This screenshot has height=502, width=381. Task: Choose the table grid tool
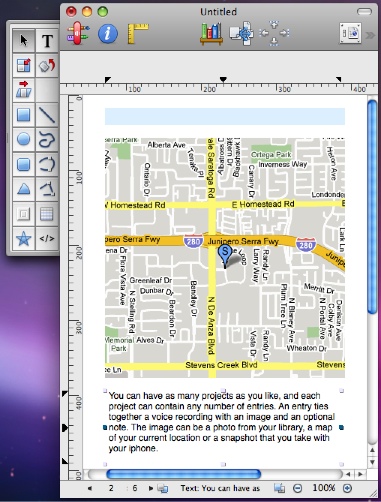pyautogui.click(x=47, y=214)
